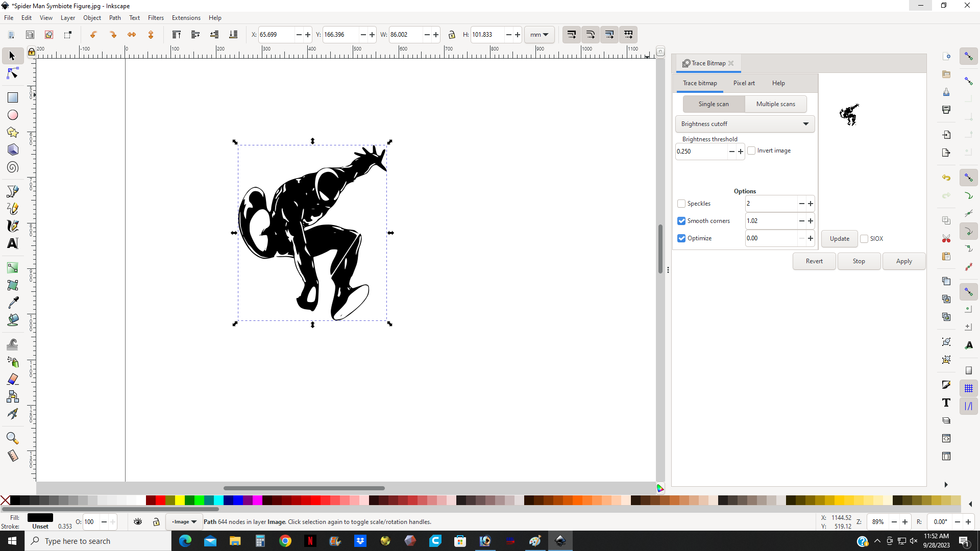The image size is (980, 551).
Task: Pick the red swatch in the palette
Action: pos(160,500)
